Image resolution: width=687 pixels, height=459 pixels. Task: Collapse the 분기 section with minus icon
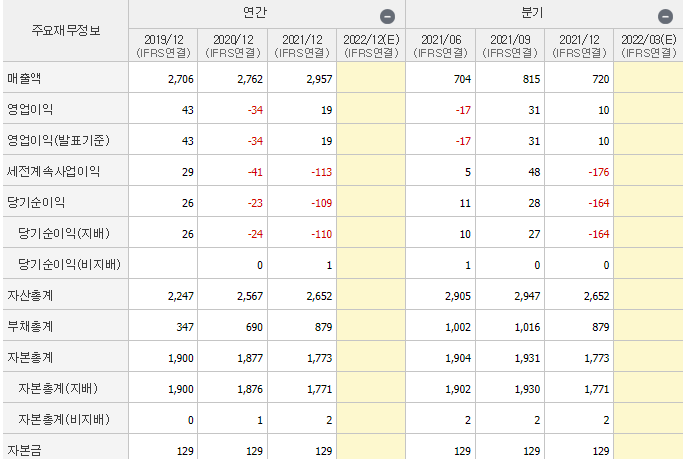665,17
